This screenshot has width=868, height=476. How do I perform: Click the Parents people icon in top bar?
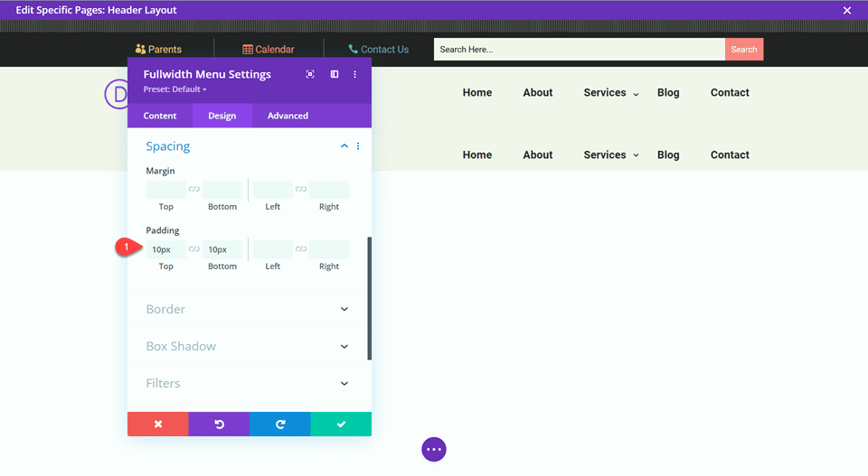[x=140, y=49]
